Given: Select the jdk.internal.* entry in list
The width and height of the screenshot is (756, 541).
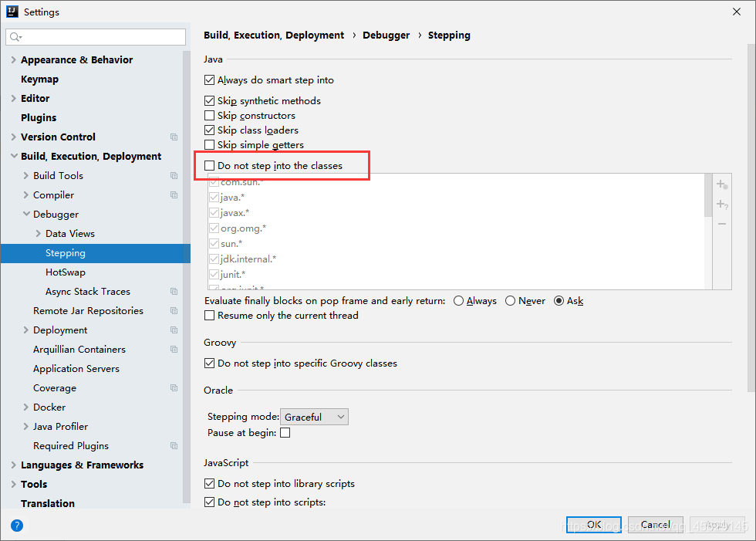Looking at the screenshot, I should 248,259.
